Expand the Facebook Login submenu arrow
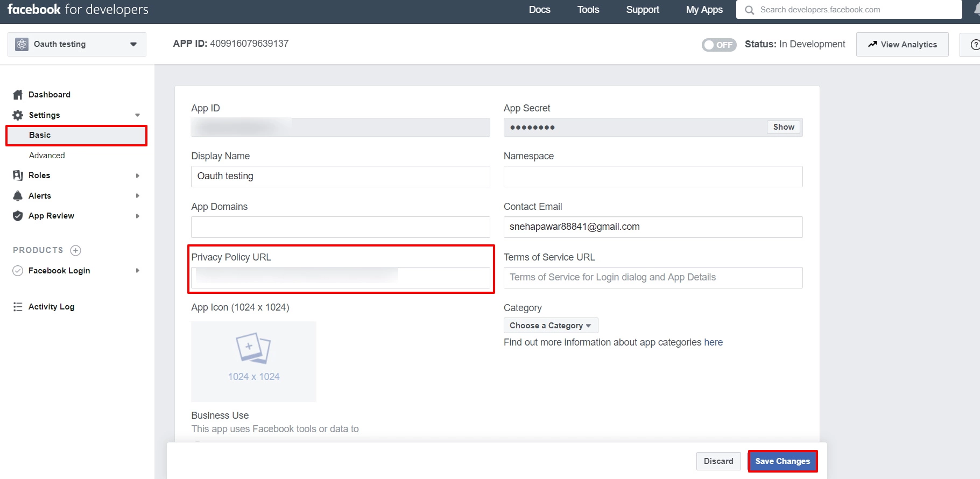Screen dimensions: 980x479 [x=138, y=271]
